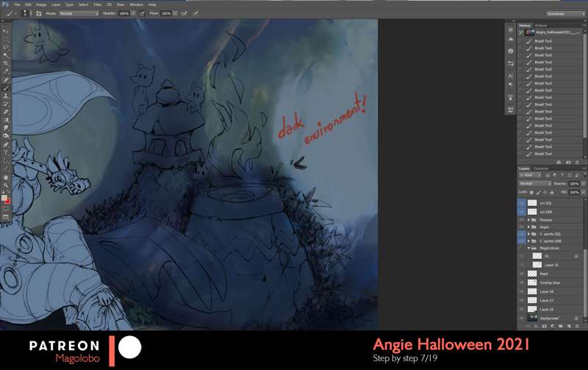Click the trash icon in Layers panel

click(x=577, y=326)
